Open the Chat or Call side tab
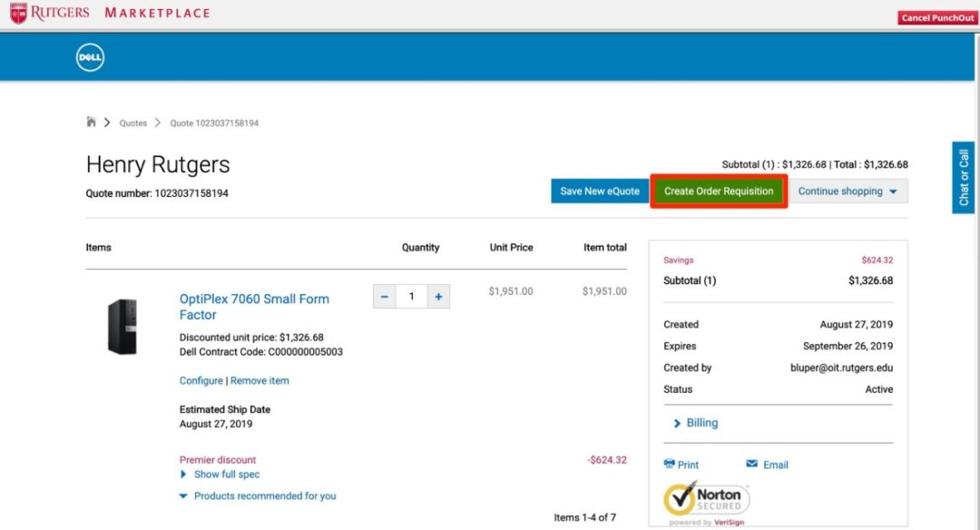Screen dimensions: 980x530 (x=963, y=174)
